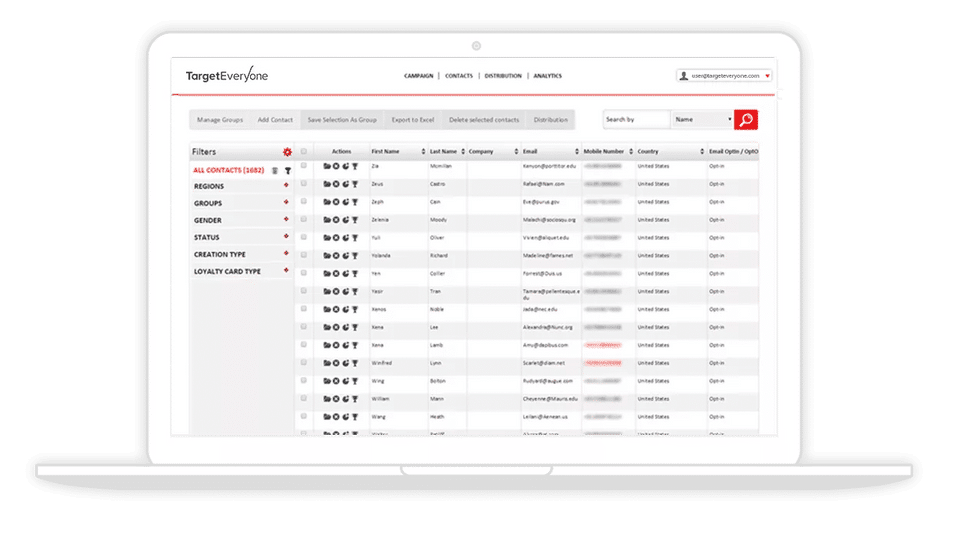Screen dimensions: 960x534
Task: Click the funnel icon in Winifred Lynn's row
Action: (355, 363)
